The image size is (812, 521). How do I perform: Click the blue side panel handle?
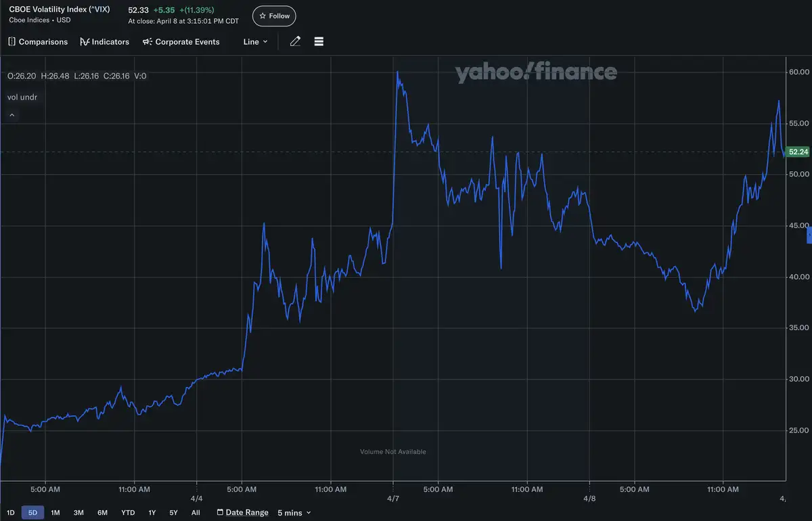click(809, 235)
